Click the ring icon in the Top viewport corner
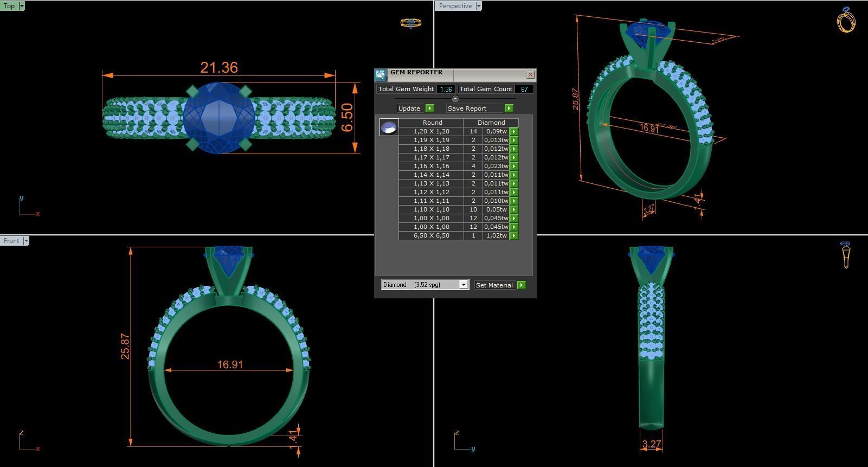The width and height of the screenshot is (868, 467). [410, 23]
